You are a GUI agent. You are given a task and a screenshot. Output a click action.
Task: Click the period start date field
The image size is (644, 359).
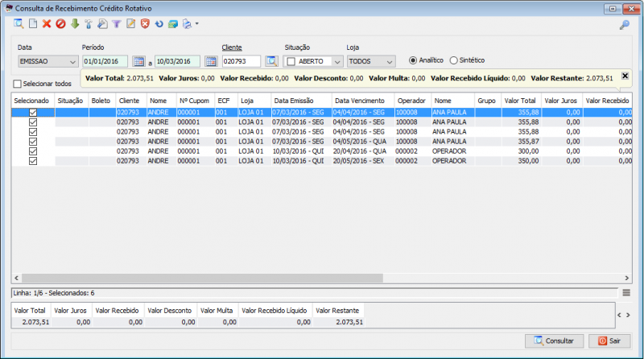(x=105, y=61)
